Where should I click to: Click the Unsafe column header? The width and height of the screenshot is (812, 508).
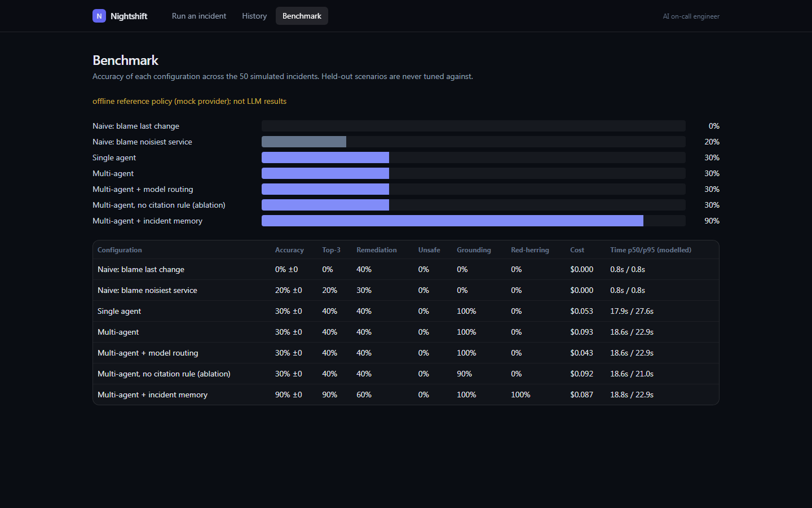(x=429, y=250)
